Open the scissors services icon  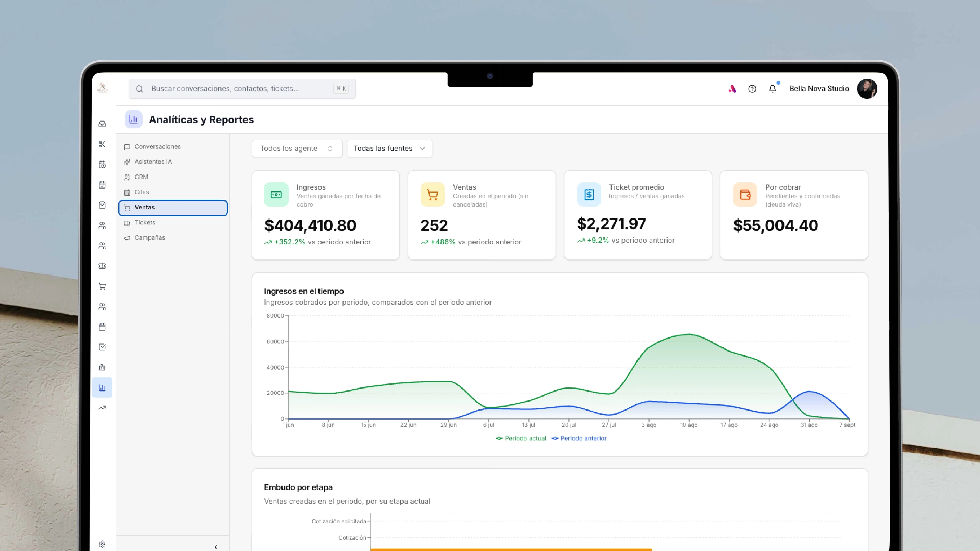point(102,144)
